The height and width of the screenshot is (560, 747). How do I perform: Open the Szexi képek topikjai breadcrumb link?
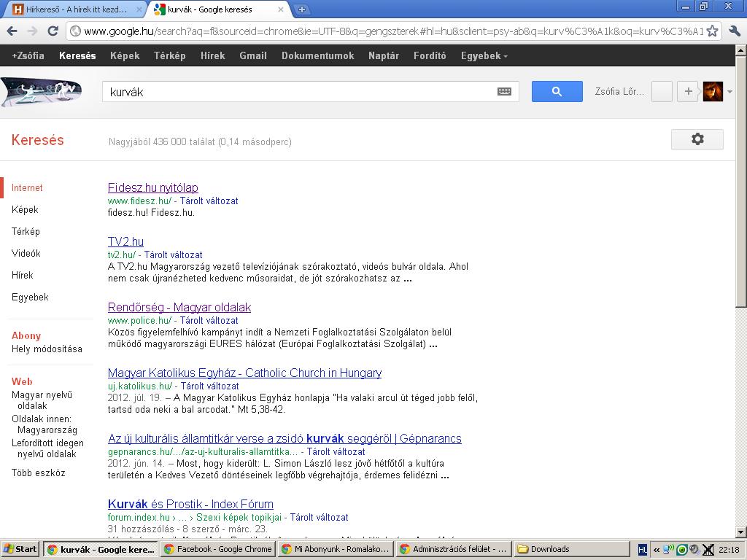coord(240,517)
